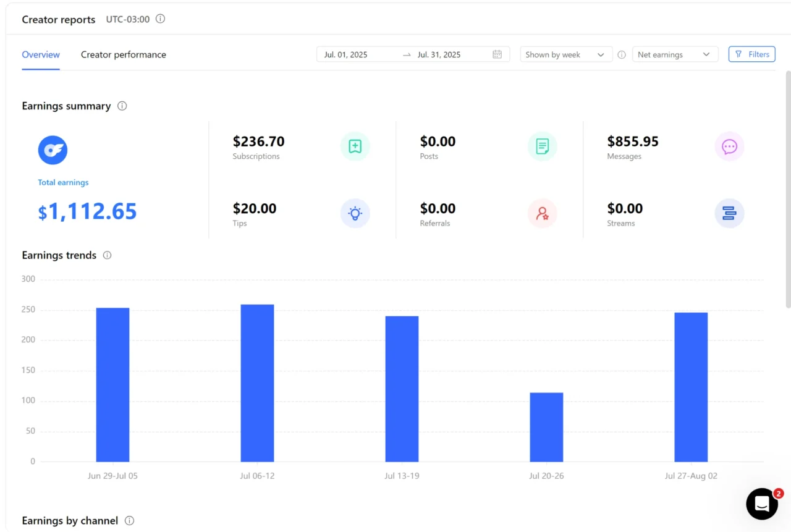Click the start date Jul. 01, 2025 field
The width and height of the screenshot is (791, 532).
coord(346,54)
